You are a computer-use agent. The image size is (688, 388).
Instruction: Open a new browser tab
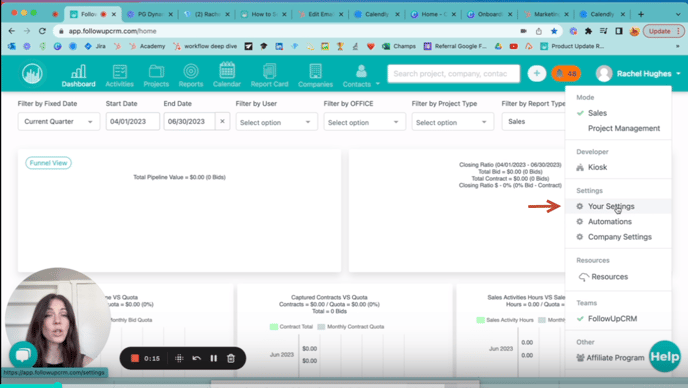point(641,14)
